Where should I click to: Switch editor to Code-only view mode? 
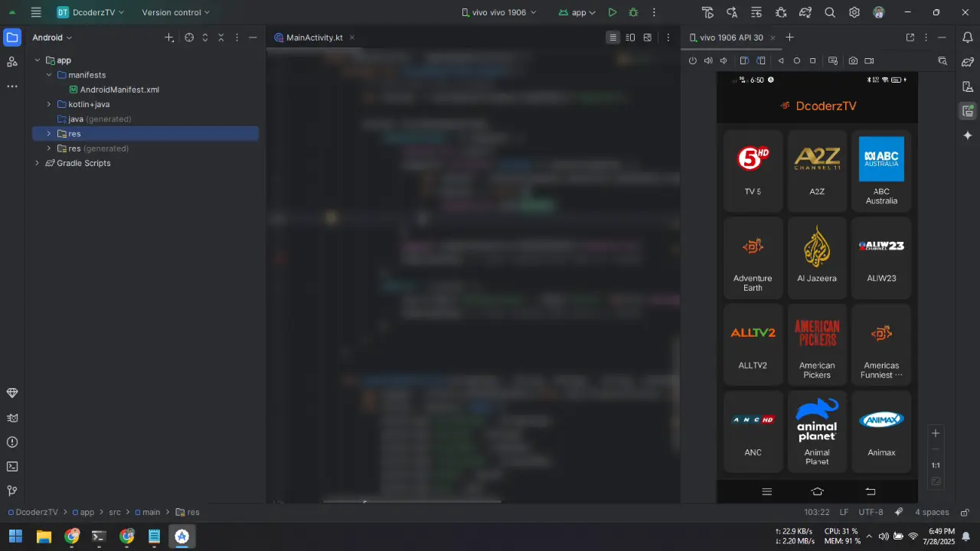tap(612, 37)
